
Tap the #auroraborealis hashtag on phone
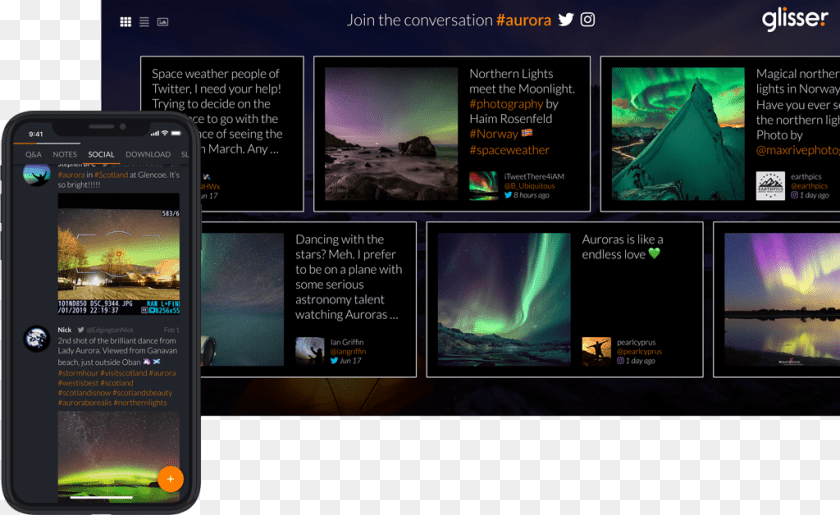(85, 402)
